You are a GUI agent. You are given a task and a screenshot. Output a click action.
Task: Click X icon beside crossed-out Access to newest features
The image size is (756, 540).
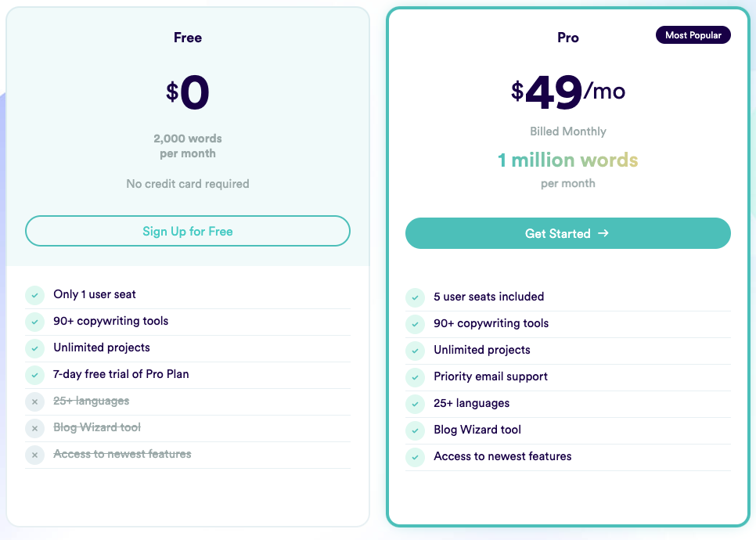coord(34,455)
